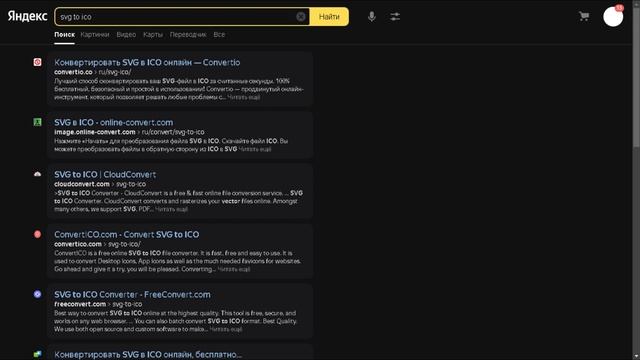The height and width of the screenshot is (360, 640).
Task: Click the FreeConvert.com favicon
Action: pyautogui.click(x=37, y=294)
